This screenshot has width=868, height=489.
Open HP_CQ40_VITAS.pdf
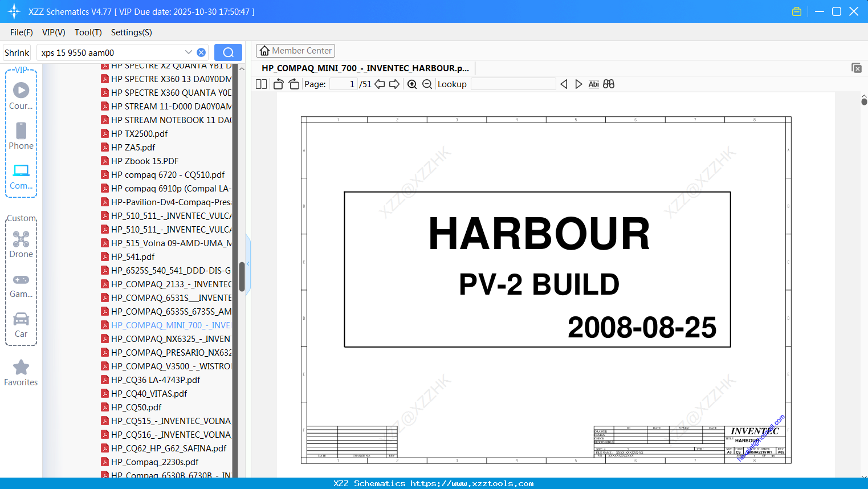click(x=144, y=393)
